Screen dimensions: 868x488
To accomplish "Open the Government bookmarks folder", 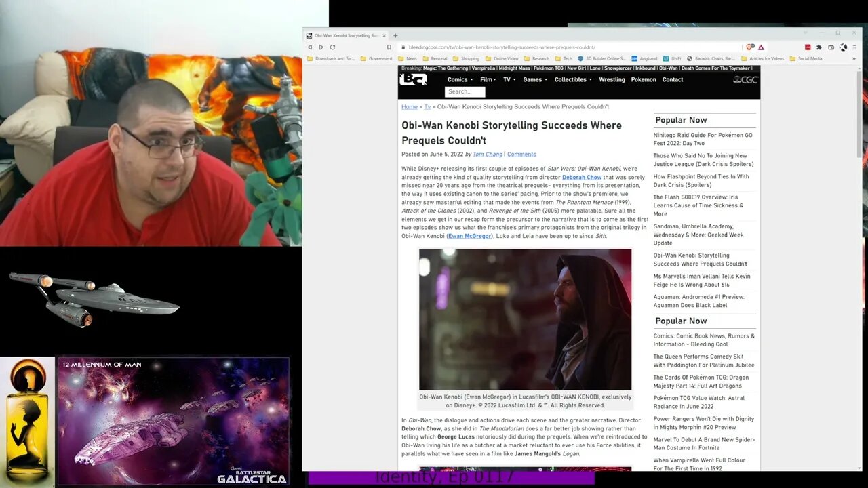I will coord(376,58).
